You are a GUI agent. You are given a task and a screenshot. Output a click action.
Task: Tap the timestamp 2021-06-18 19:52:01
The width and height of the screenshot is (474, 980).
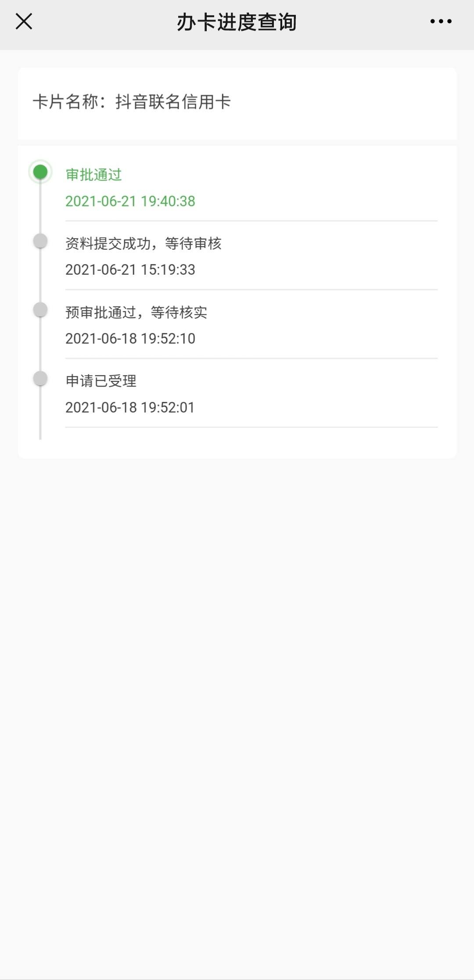coord(130,407)
